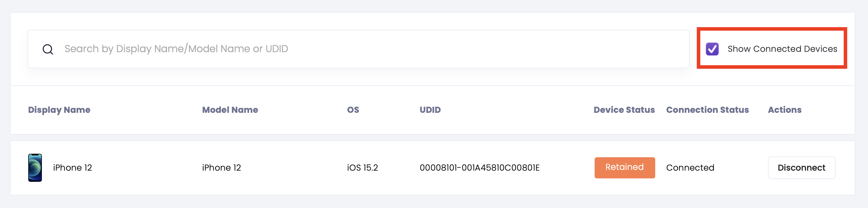Sort by Display Name column header
This screenshot has height=208, width=868.
coord(59,110)
